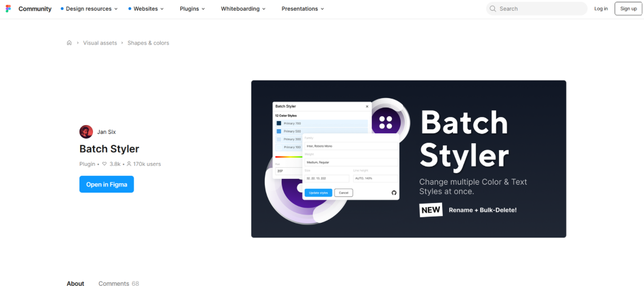
Task: Click the search magnifier icon
Action: pos(493,9)
